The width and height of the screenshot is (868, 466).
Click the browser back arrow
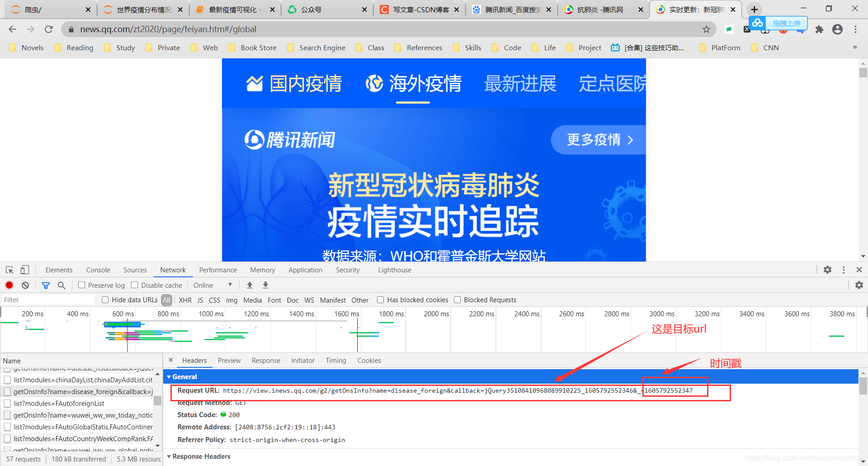pos(12,29)
